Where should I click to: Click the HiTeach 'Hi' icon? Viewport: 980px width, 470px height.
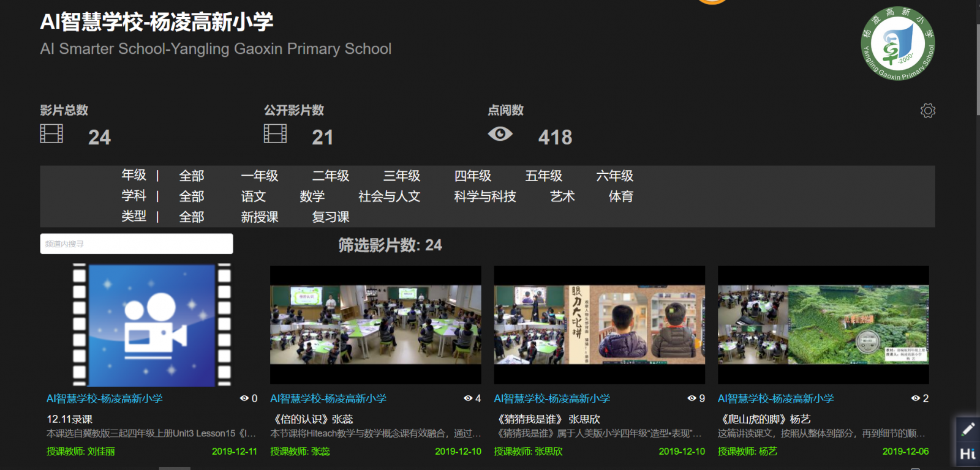pos(968,454)
